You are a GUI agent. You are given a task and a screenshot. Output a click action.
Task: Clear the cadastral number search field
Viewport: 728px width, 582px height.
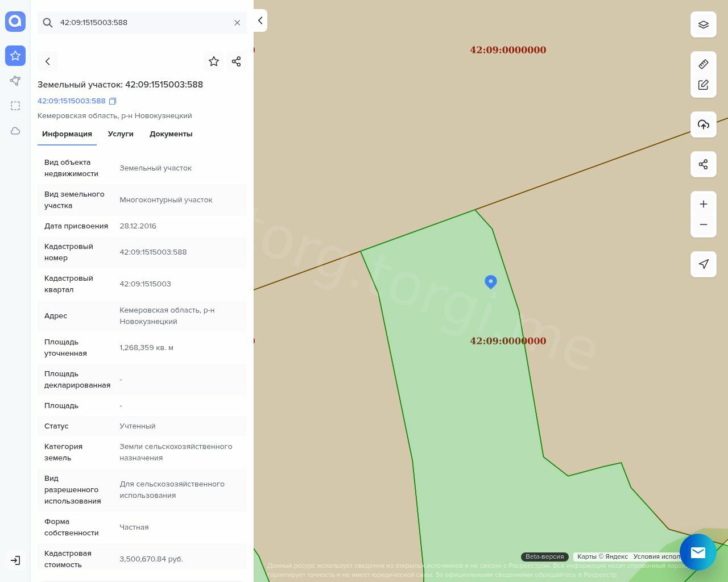[237, 23]
